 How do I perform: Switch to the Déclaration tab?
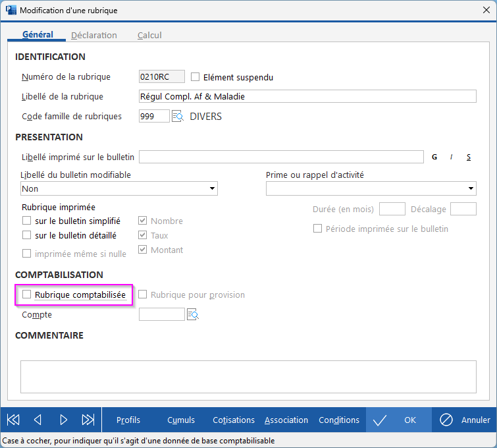pos(93,35)
